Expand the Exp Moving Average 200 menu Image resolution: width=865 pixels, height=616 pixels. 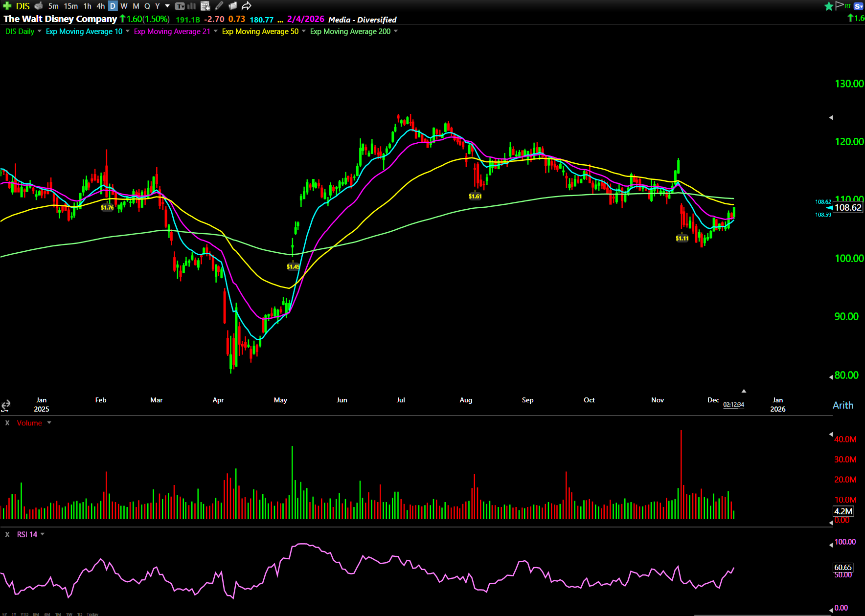tap(396, 31)
